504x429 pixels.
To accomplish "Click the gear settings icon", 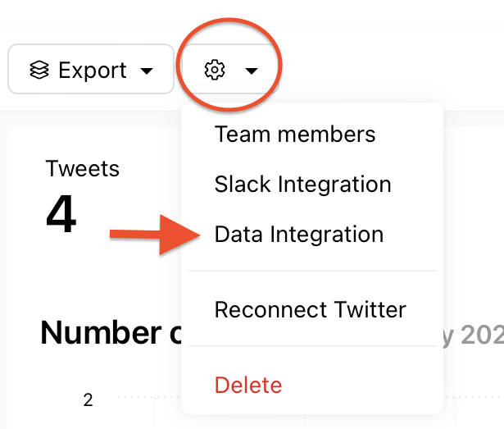I will 215,71.
